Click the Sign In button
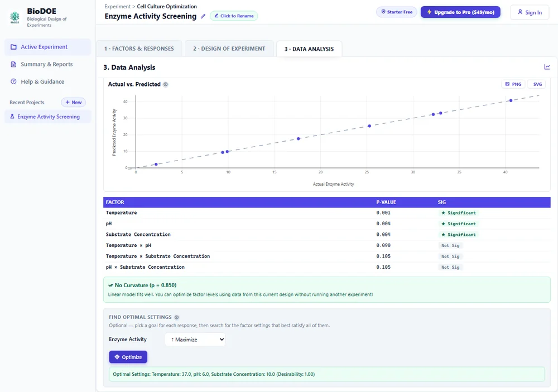This screenshot has height=392, width=558. click(x=530, y=12)
